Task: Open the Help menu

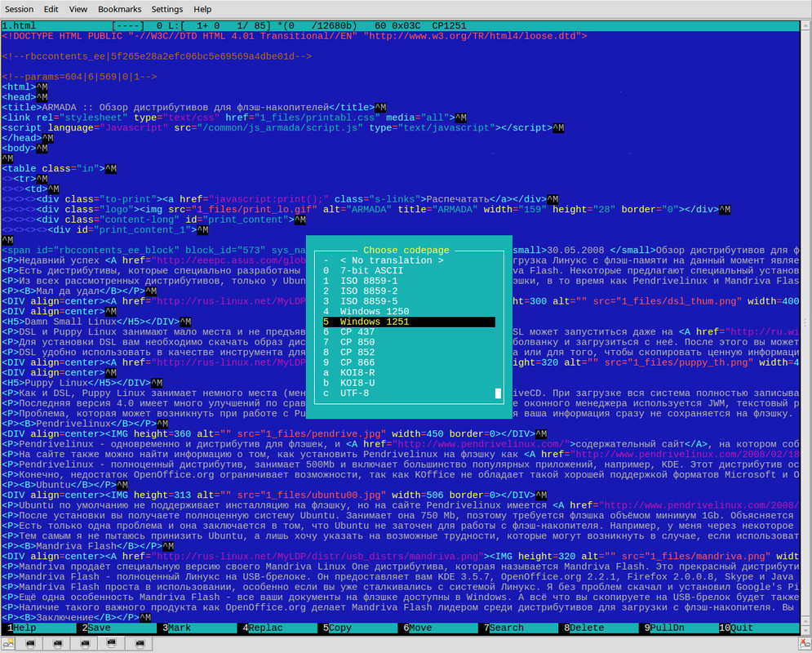Action: click(202, 9)
